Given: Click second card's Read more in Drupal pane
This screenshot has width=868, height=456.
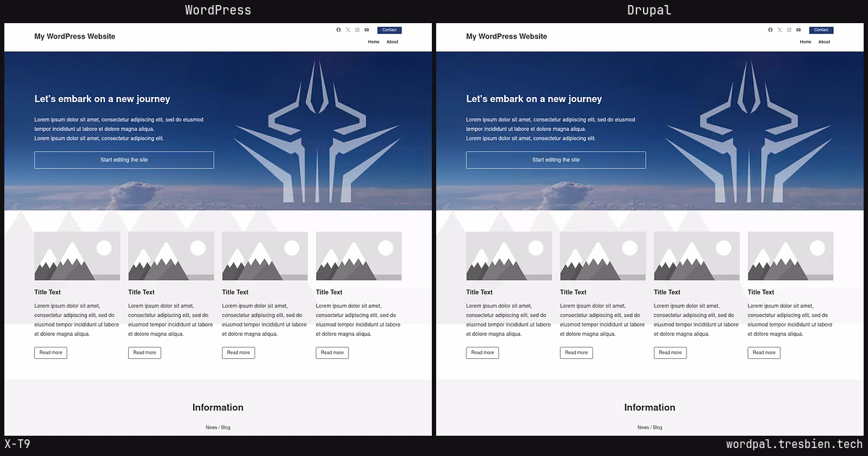Looking at the screenshot, I should coord(576,352).
